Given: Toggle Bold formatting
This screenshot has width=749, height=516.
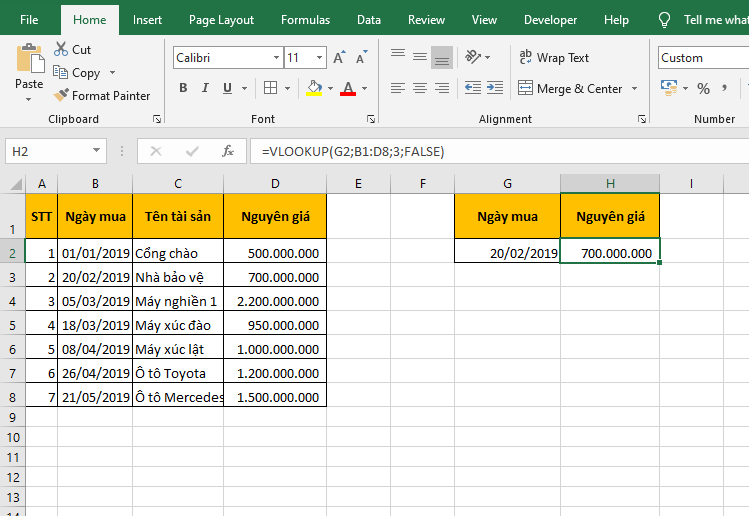Looking at the screenshot, I should coord(183,89).
